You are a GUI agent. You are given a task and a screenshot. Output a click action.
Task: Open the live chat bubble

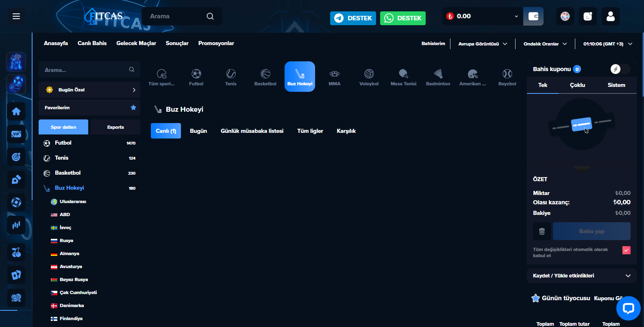point(628,309)
